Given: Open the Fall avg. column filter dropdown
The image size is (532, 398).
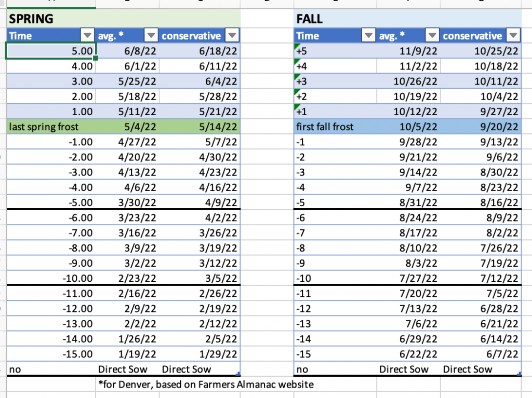Looking at the screenshot, I should coord(432,36).
